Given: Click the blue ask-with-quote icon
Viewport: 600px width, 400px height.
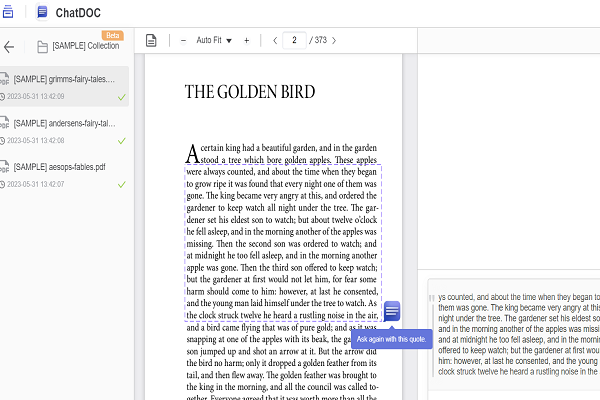Looking at the screenshot, I should (x=392, y=311).
